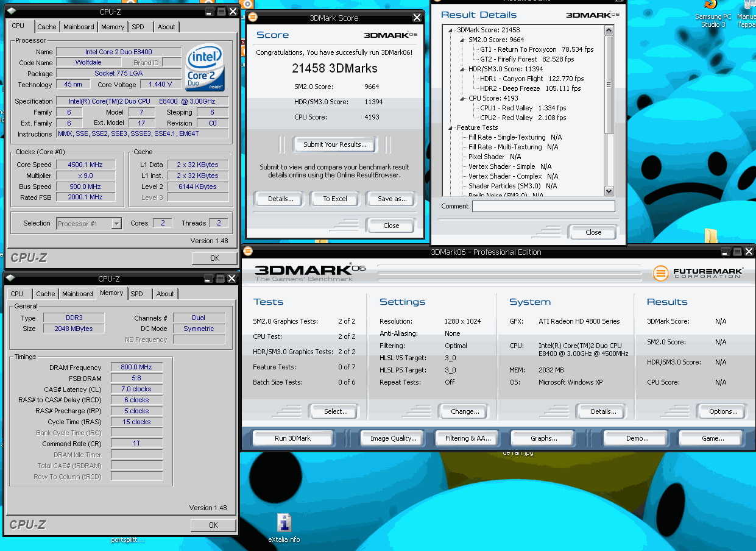Collapse the 3DMark Score root node
The width and height of the screenshot is (756, 551).
pos(451,30)
